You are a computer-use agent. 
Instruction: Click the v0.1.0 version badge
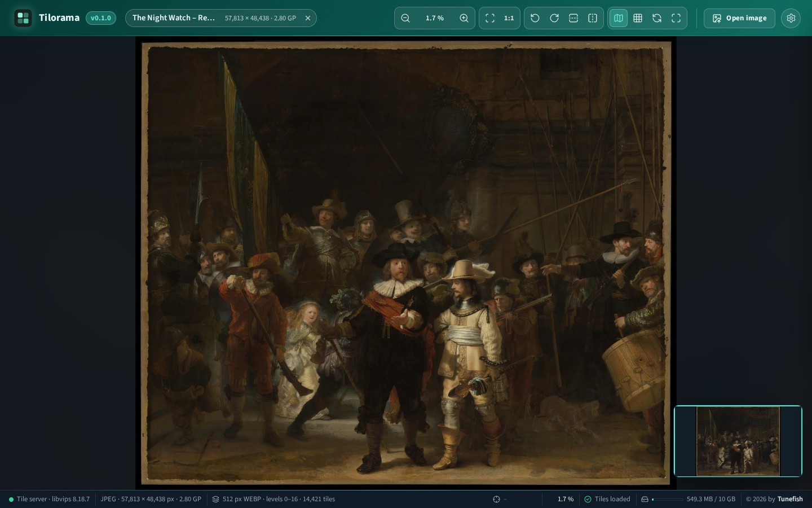(x=101, y=18)
